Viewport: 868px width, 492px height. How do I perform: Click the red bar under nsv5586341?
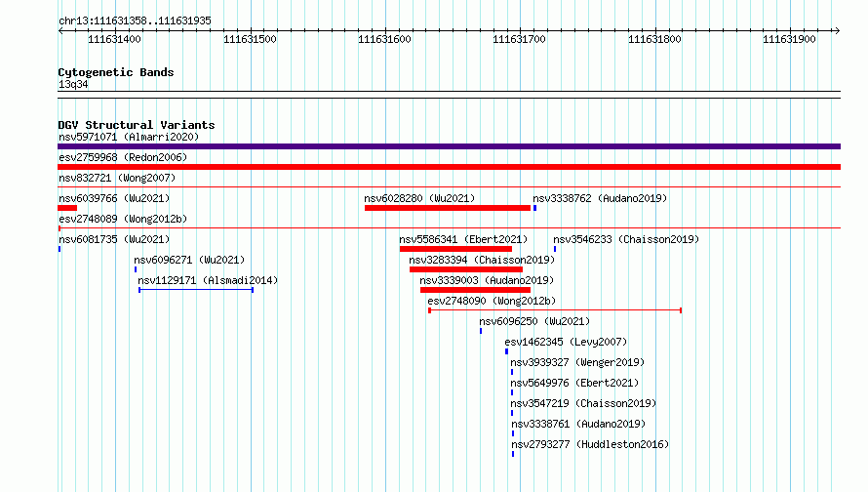click(x=455, y=249)
